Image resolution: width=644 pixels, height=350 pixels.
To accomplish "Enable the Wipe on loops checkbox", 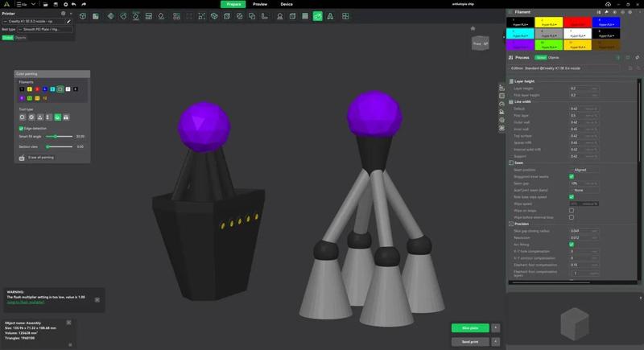I will tap(572, 211).
